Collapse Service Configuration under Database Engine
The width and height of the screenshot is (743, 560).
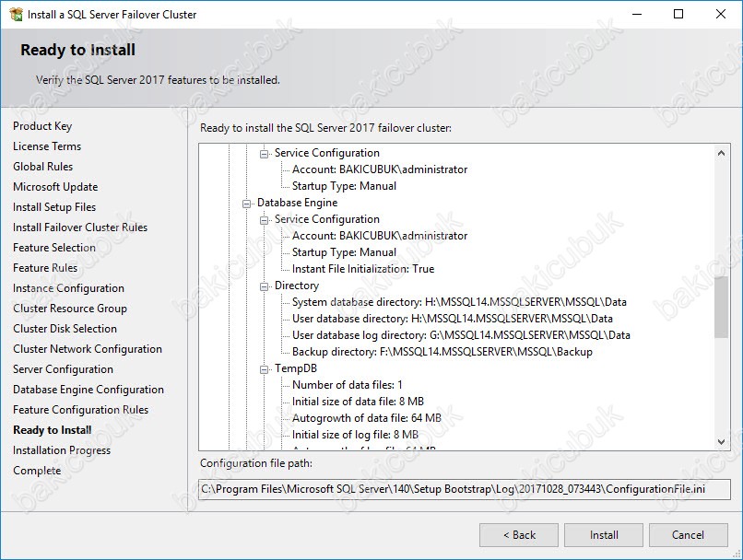click(264, 220)
